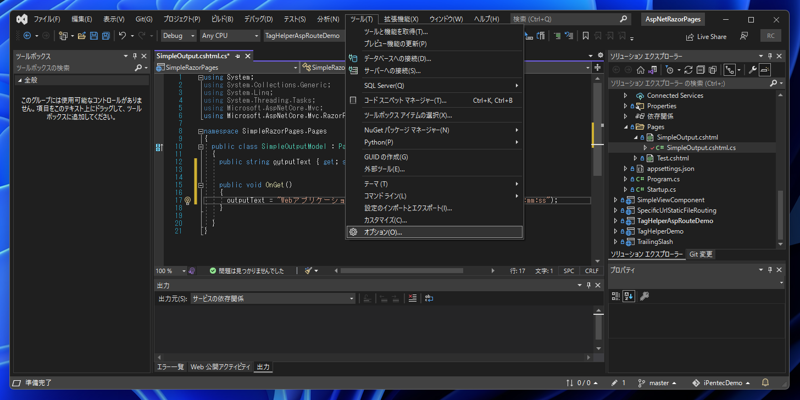
Task: Expand the TagHelperDemo project node
Action: click(x=616, y=231)
